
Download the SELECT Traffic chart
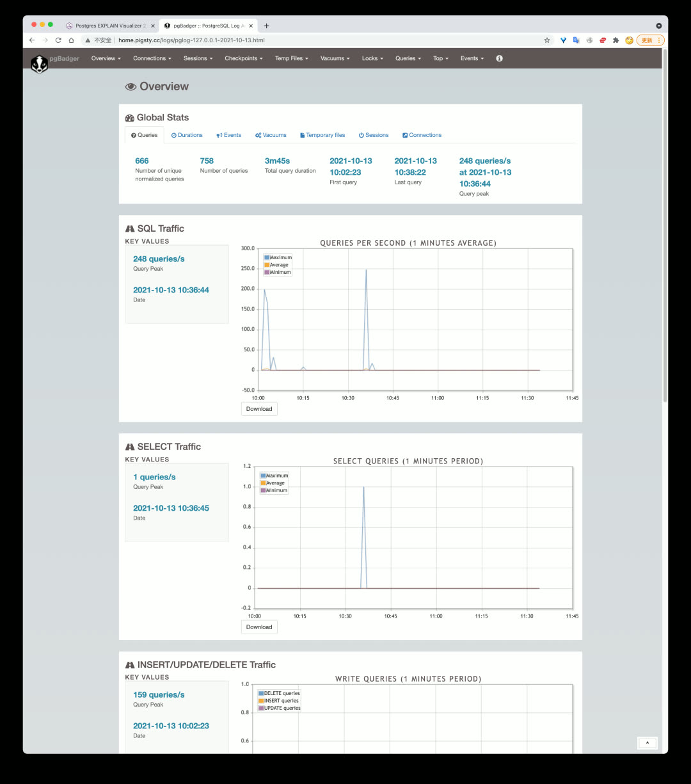coord(259,627)
